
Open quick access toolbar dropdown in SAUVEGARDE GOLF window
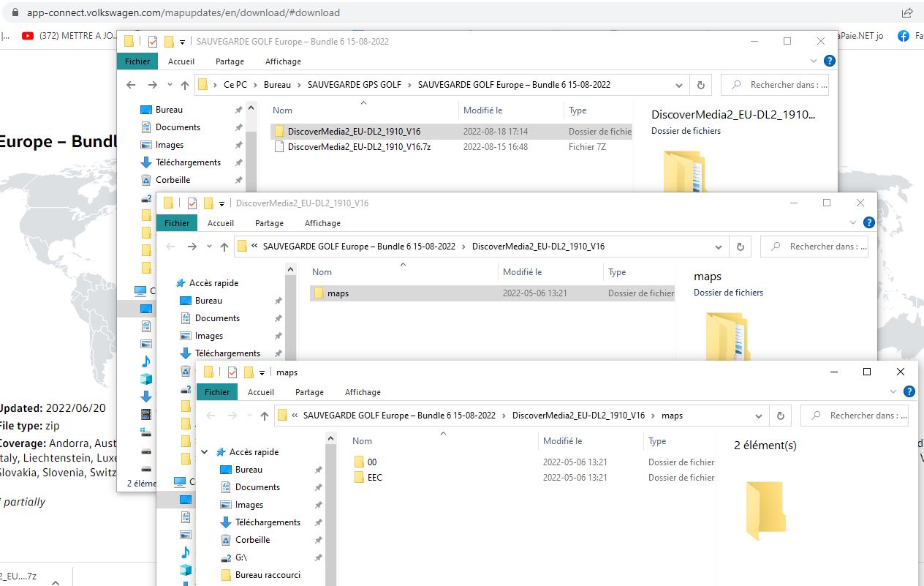(x=182, y=42)
